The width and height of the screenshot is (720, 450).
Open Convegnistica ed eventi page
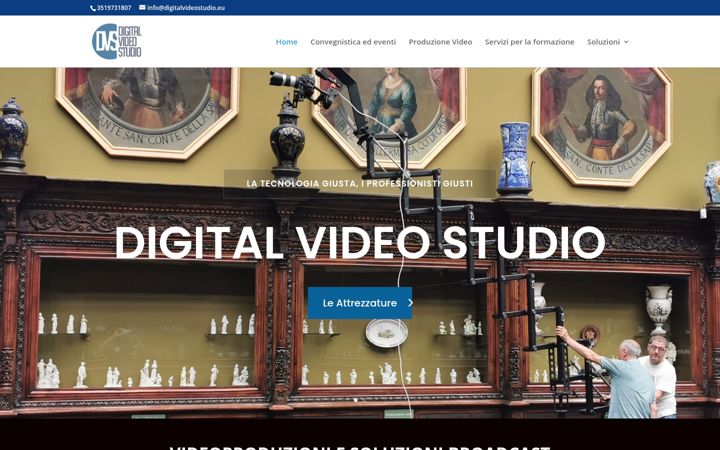(353, 42)
